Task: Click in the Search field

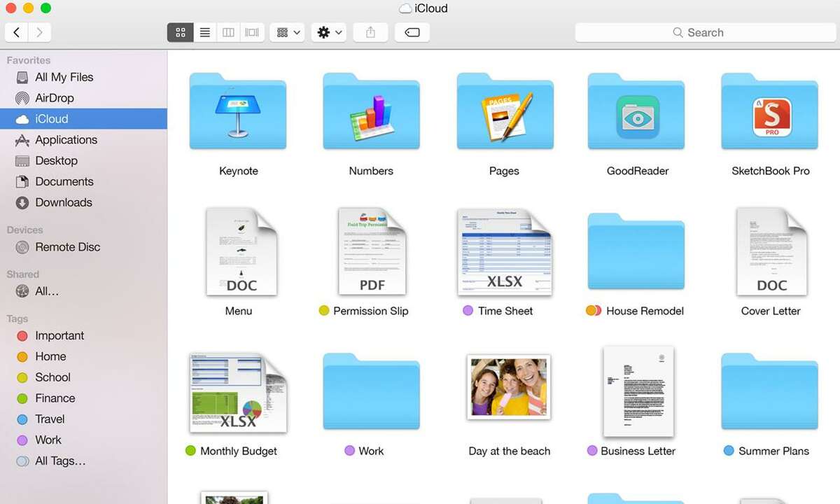Action: tap(704, 32)
